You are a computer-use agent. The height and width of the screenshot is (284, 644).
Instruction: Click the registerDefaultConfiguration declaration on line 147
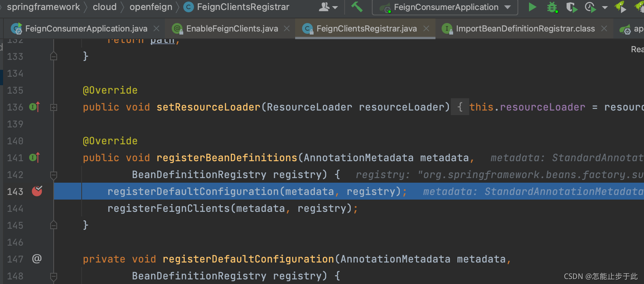coord(248,259)
